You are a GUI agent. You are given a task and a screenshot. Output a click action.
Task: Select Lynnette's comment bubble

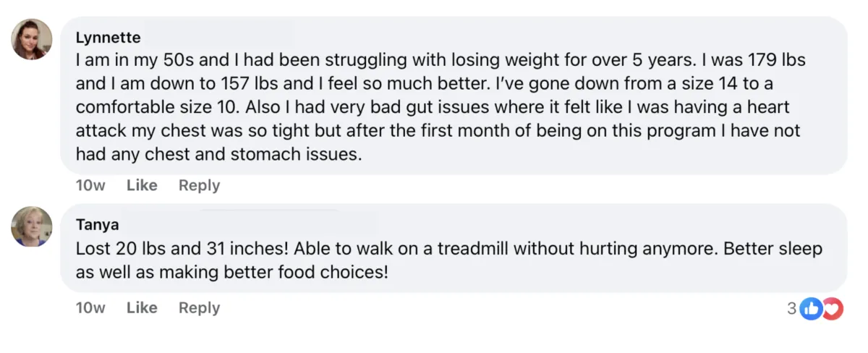454,95
